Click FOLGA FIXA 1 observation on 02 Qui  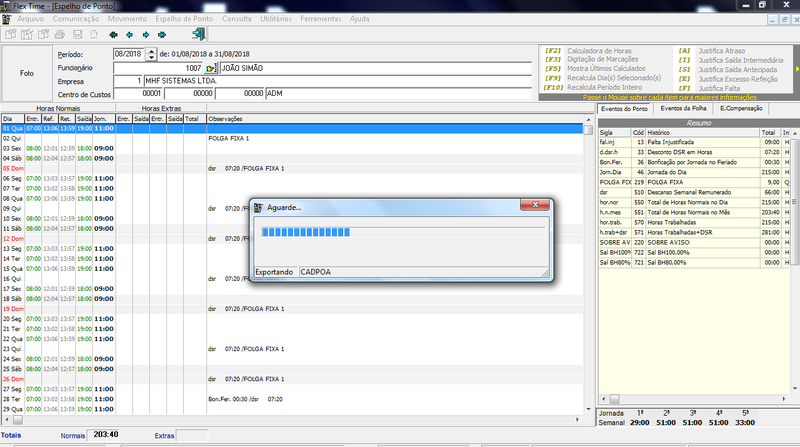(x=229, y=138)
